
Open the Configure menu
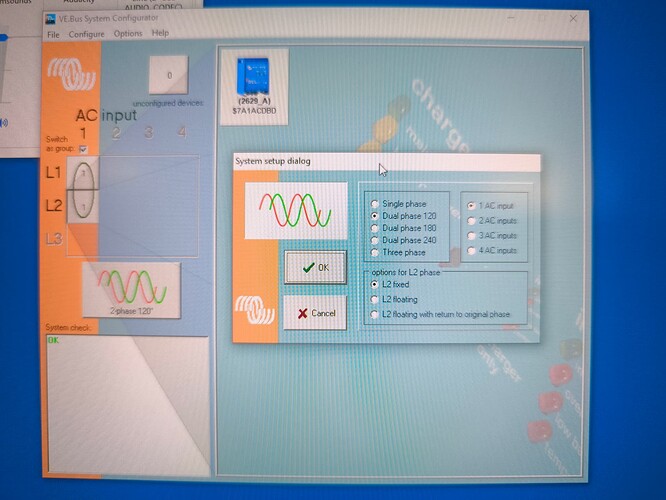tap(86, 34)
